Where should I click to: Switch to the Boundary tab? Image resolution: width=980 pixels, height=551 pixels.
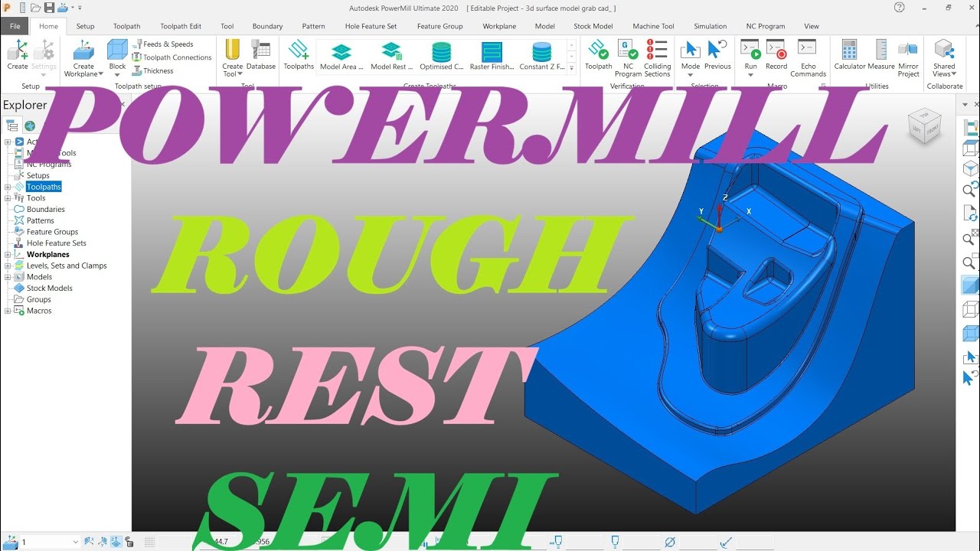[x=267, y=26]
